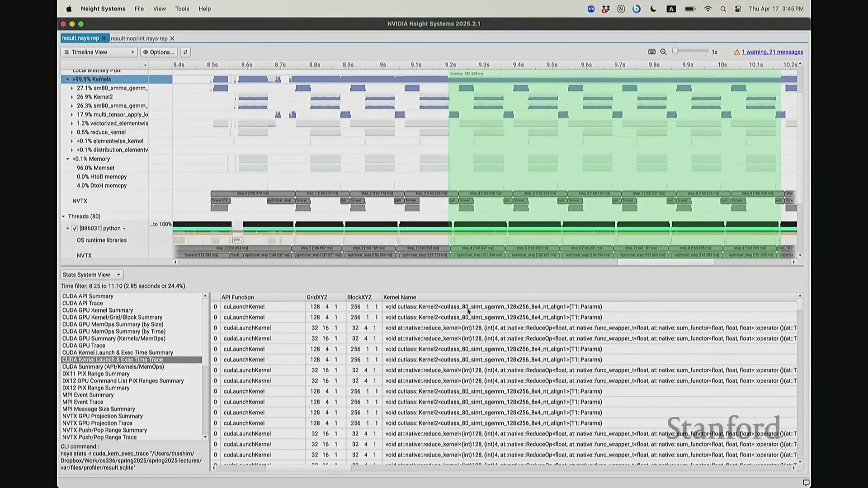
Task: Open the 1 warning, 21 messages link
Action: (772, 52)
